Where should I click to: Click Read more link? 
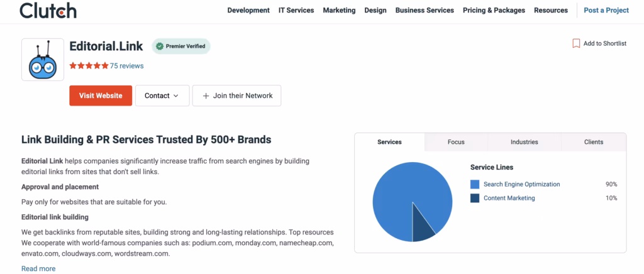tap(38, 269)
